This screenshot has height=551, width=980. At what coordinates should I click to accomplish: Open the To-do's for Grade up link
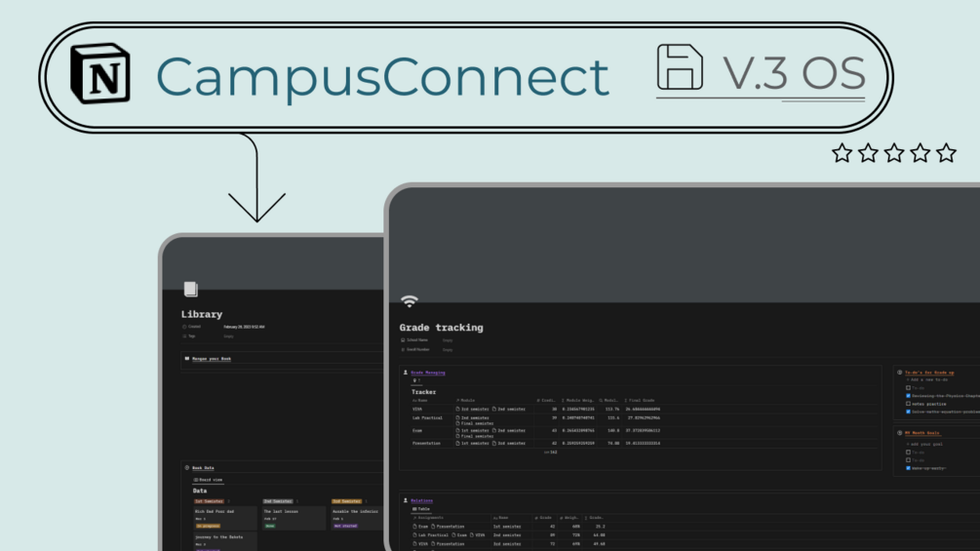pyautogui.click(x=929, y=373)
